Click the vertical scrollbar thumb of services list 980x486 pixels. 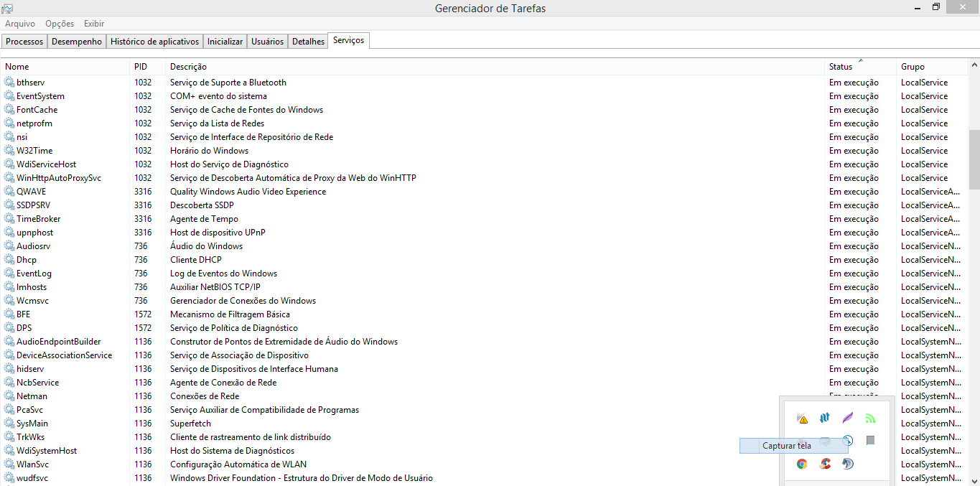(x=974, y=159)
